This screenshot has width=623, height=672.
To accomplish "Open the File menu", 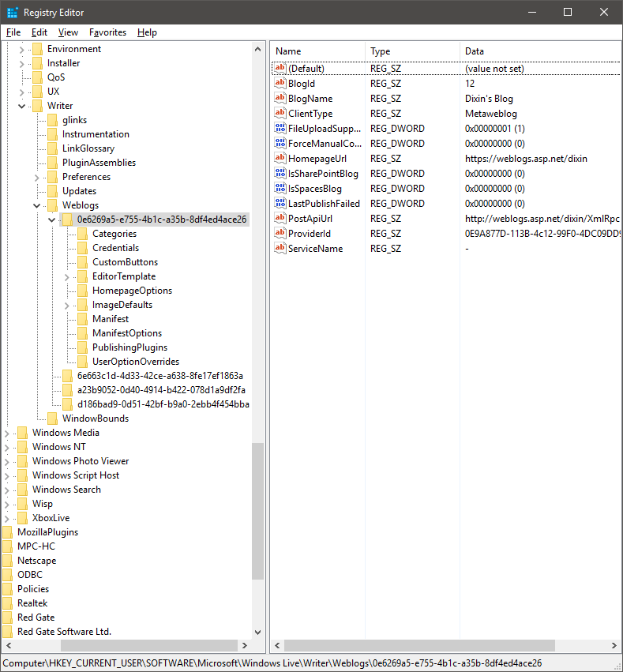I will pyautogui.click(x=13, y=32).
